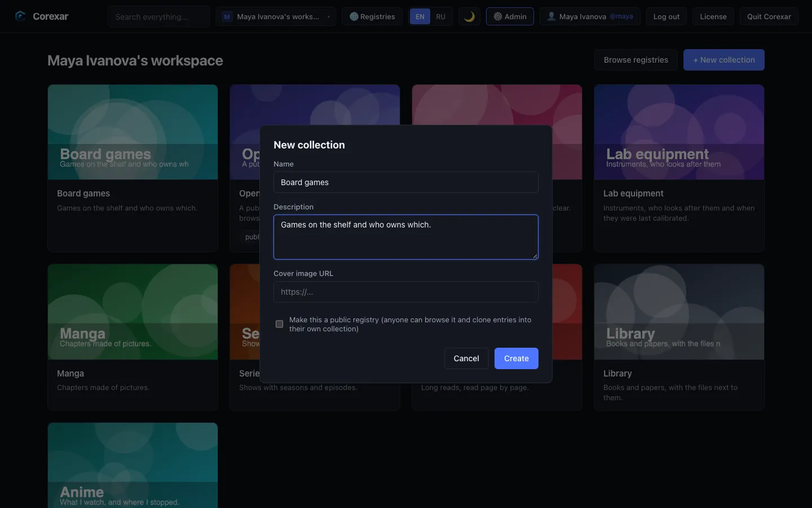Click the Name field in the dialog

[x=406, y=182]
